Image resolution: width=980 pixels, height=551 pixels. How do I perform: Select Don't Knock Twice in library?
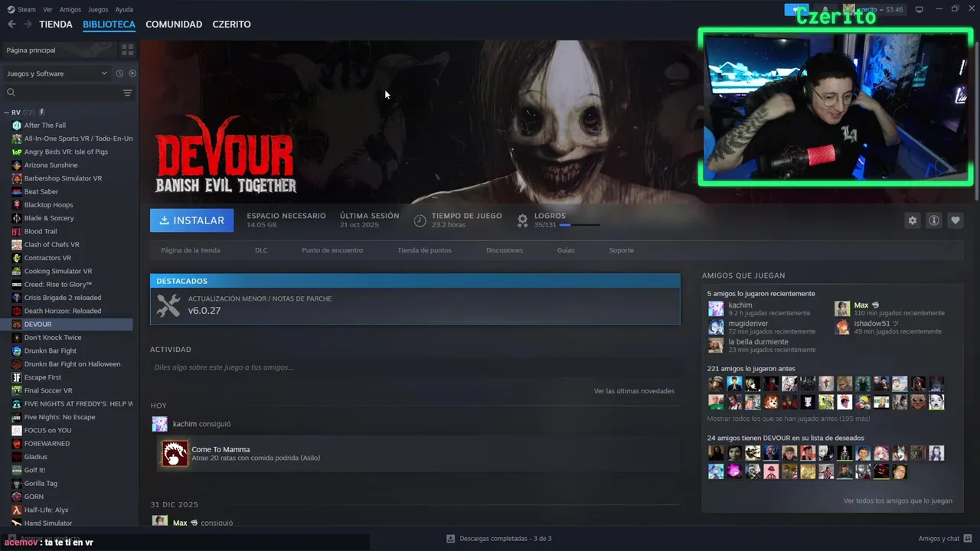(53, 337)
